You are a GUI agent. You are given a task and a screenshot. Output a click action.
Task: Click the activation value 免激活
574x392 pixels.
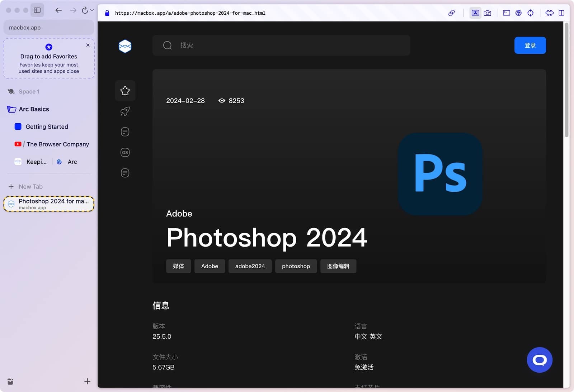(364, 367)
